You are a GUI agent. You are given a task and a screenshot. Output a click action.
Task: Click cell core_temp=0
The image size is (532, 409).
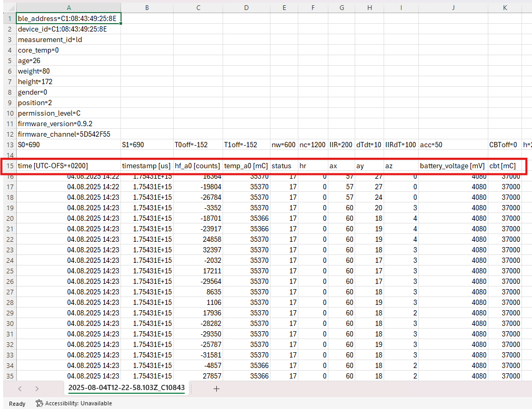68,50
